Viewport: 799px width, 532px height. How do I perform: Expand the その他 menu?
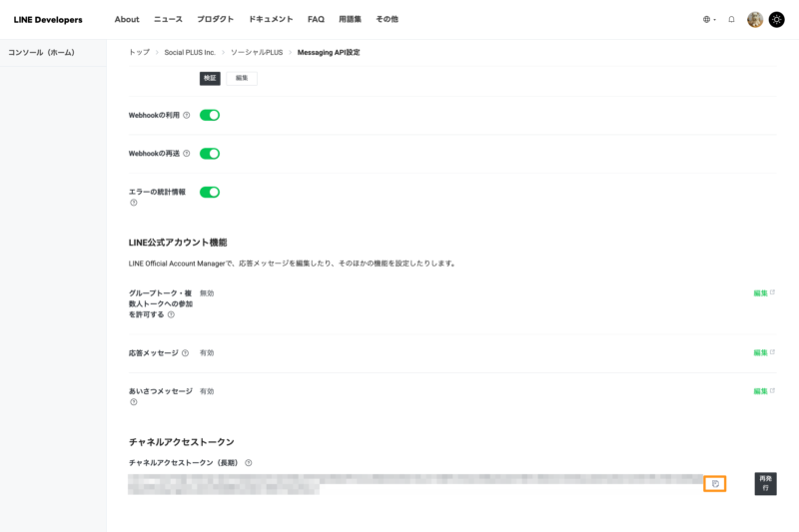(387, 19)
